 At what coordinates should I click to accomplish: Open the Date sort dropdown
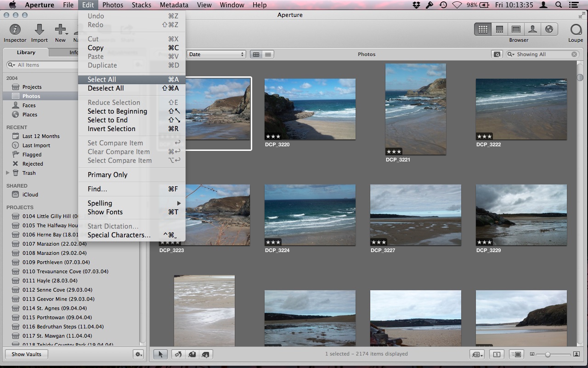point(216,54)
